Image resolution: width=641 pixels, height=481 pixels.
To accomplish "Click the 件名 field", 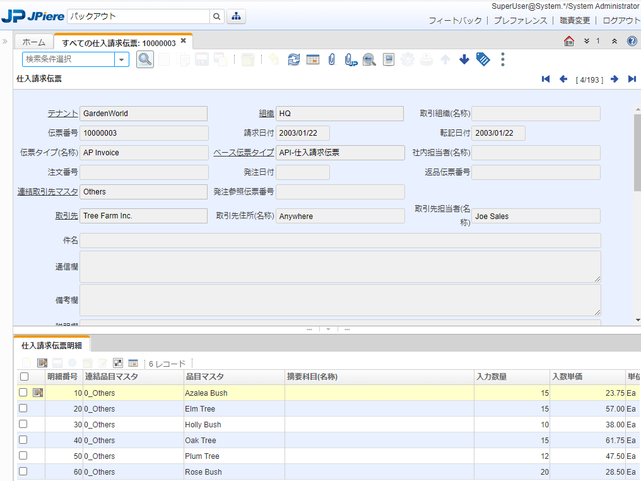I will click(x=340, y=240).
